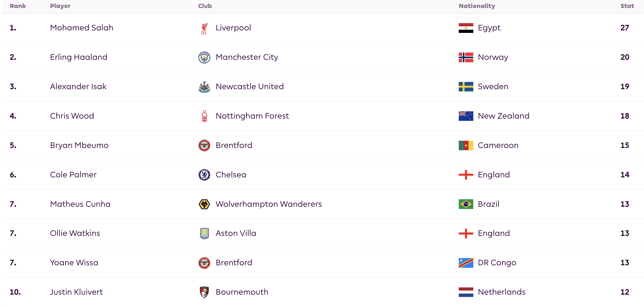Click the Aston Villa crest icon
This screenshot has height=307, width=644.
click(x=204, y=233)
